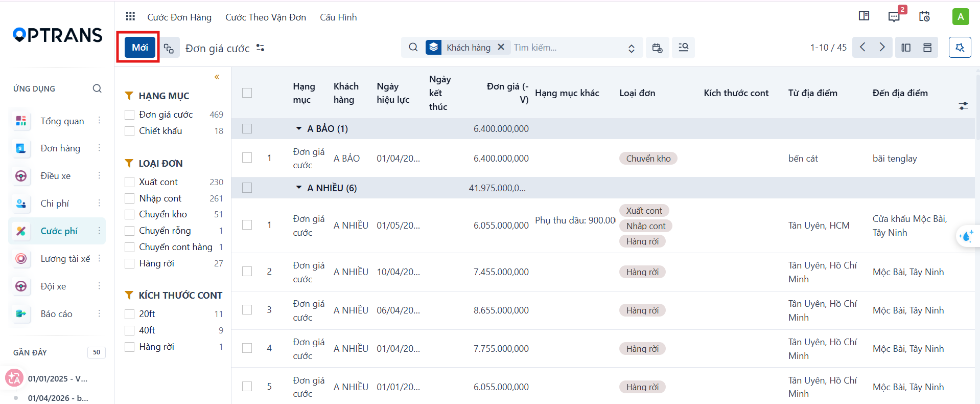Check the Chuyển kho filter checkbox
Viewport: 980px width, 404px height.
coord(130,214)
